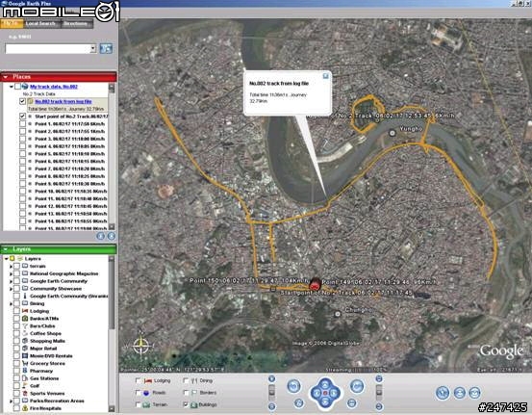532x415 pixels.
Task: Enable Terrain checkbox in bottom toolbar
Action: pyautogui.click(x=139, y=404)
